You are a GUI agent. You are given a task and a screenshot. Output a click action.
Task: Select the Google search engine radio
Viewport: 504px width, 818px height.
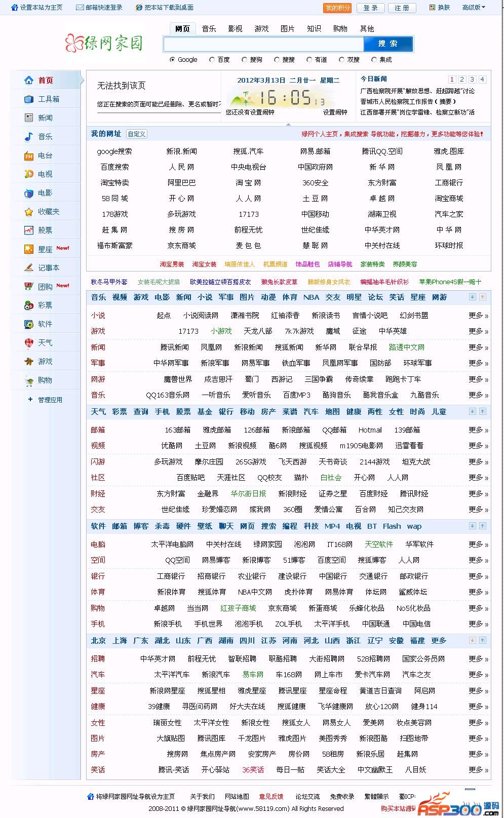click(173, 59)
